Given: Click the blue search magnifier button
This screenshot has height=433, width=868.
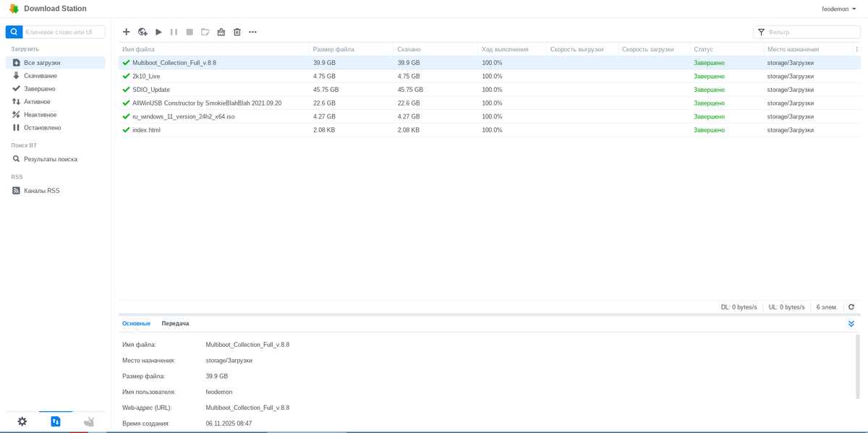Looking at the screenshot, I should 14,32.
